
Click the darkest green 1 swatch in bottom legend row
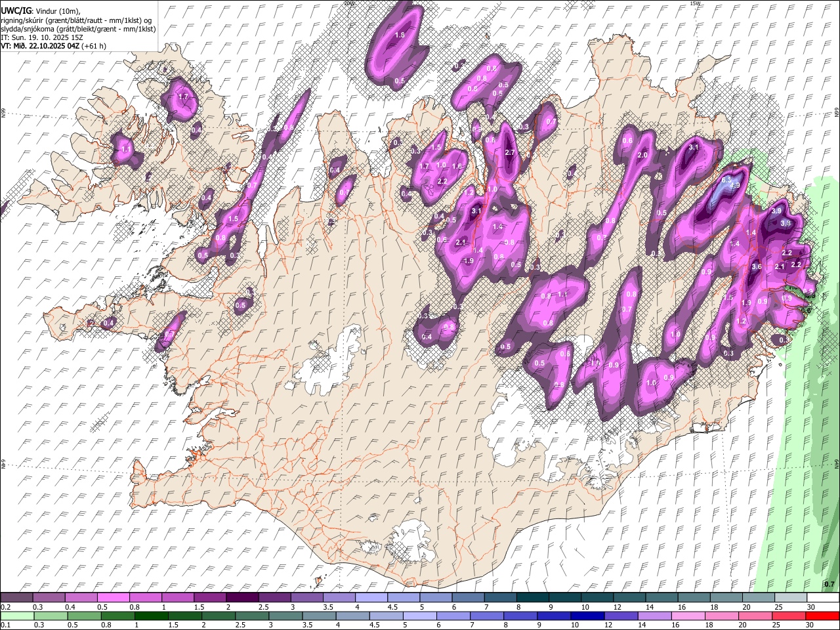[x=151, y=616]
